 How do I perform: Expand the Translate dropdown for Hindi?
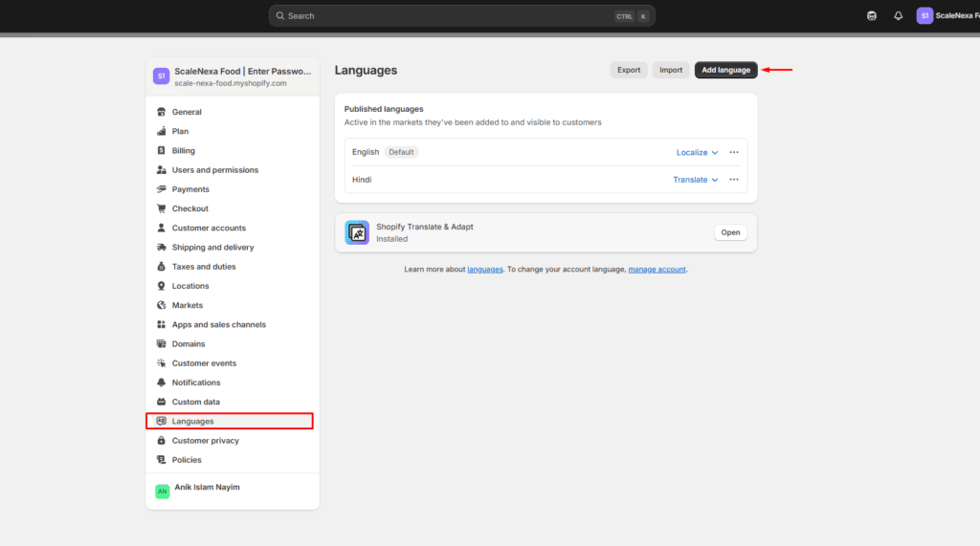pyautogui.click(x=695, y=180)
